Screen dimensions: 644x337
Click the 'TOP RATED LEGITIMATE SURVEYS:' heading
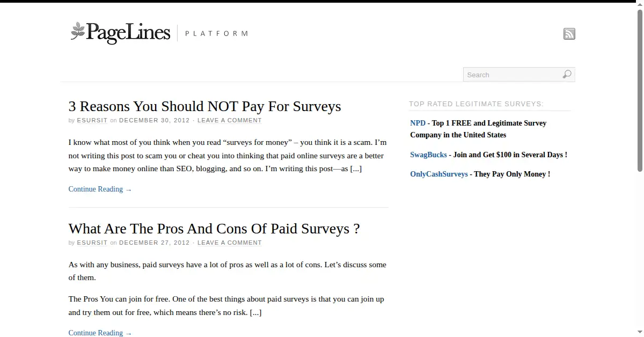coord(477,104)
